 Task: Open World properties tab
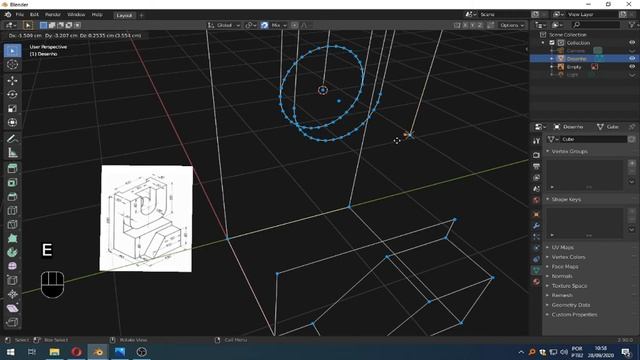tap(536, 200)
